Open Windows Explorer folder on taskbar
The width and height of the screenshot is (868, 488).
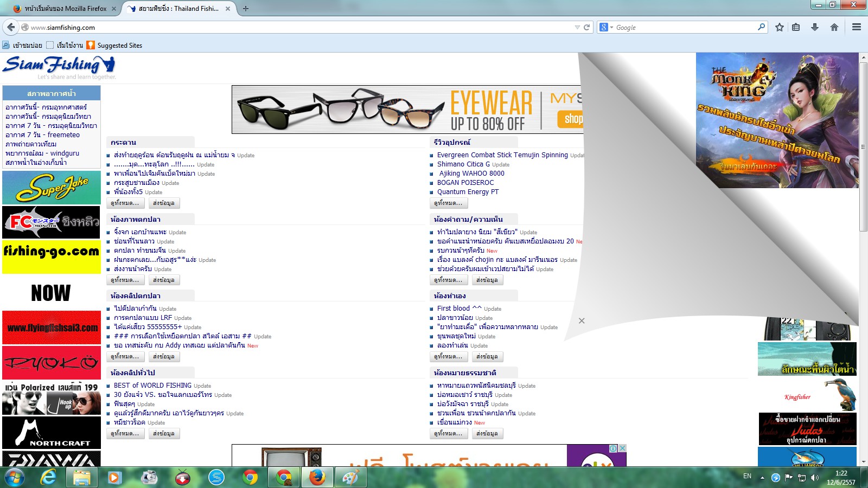81,477
